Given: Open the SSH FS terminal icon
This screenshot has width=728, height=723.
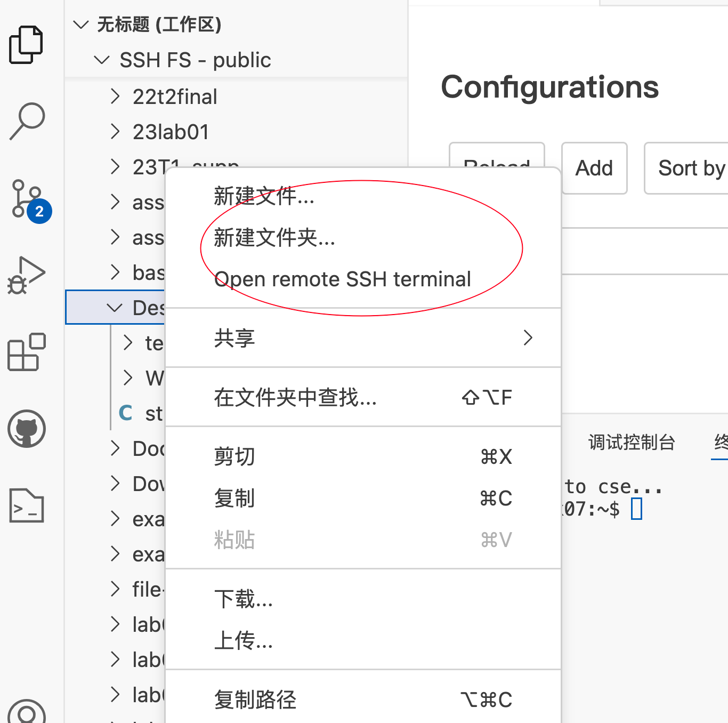Looking at the screenshot, I should (x=27, y=505).
